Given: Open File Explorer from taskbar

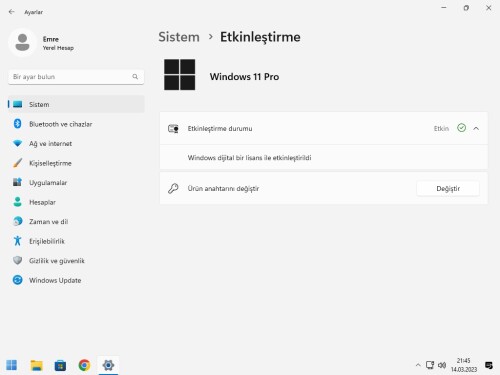Looking at the screenshot, I should tap(36, 365).
